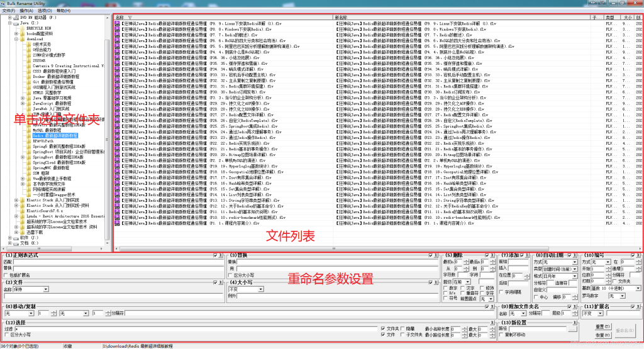Viewport: 644px width, 349px height.
Task: Expand the 'books配套资料' folder tree node
Action: (16, 34)
